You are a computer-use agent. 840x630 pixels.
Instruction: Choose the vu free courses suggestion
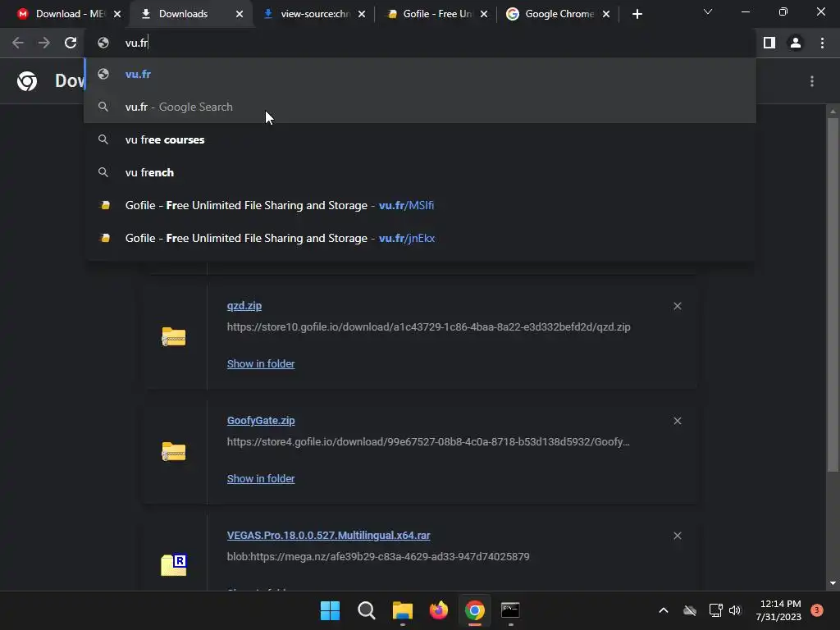point(421,139)
